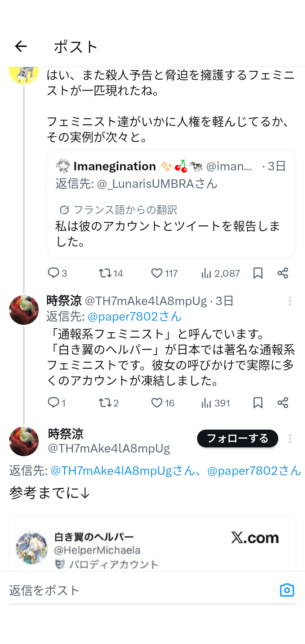The image size is (305, 644).
Task: Tap the camera icon in reply bar
Action: 287,590
